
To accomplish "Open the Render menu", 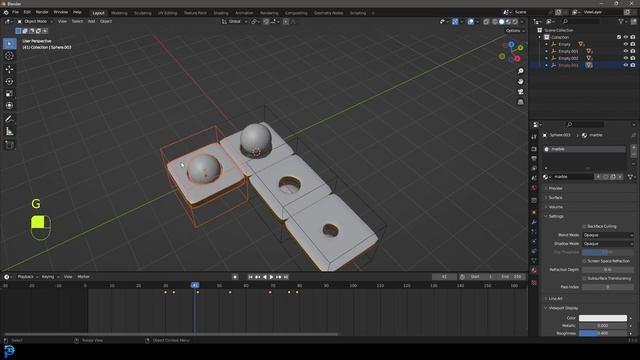I will pos(42,12).
